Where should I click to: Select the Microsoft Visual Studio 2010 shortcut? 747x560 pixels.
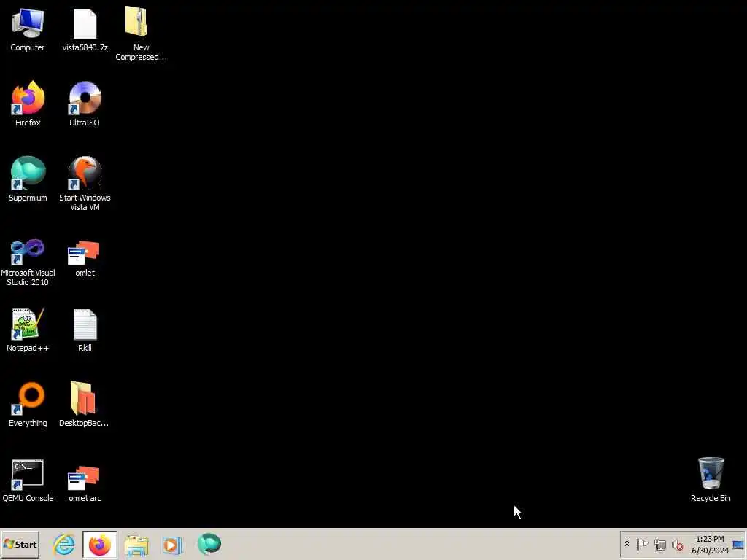(28, 262)
